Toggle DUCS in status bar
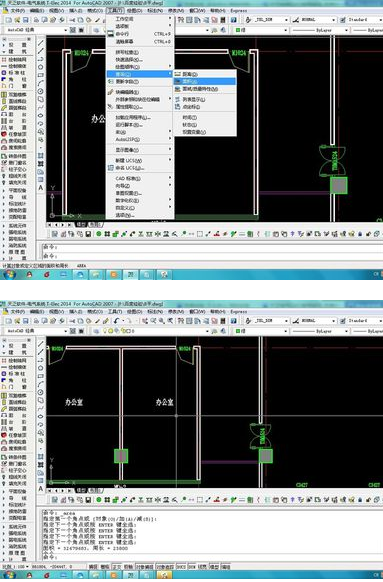 tap(181, 567)
